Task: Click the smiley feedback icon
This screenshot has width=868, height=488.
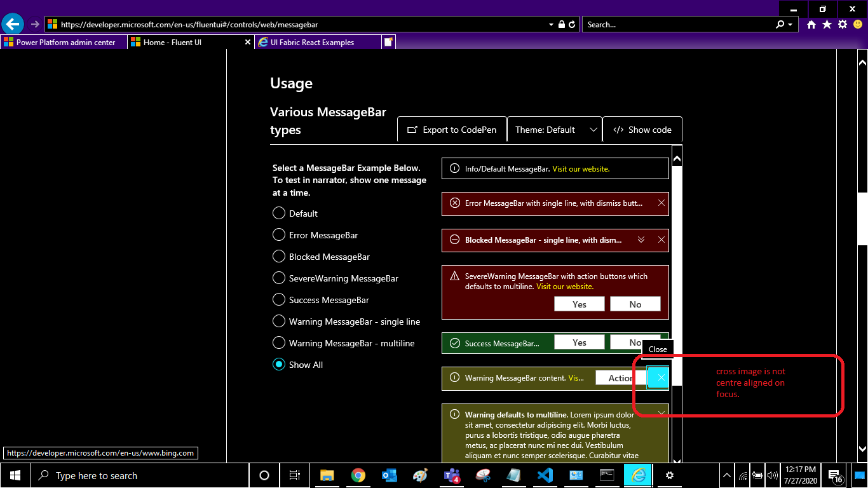Action: 858,24
